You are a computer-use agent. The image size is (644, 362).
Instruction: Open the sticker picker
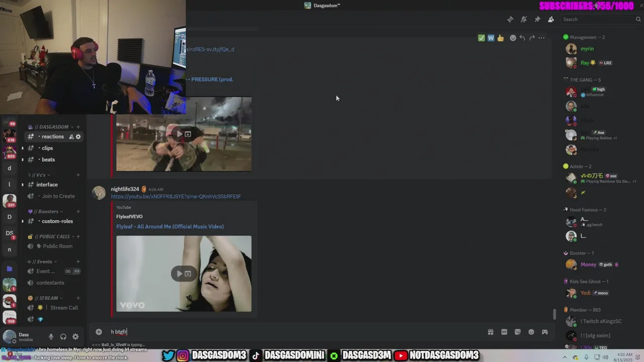click(x=518, y=332)
